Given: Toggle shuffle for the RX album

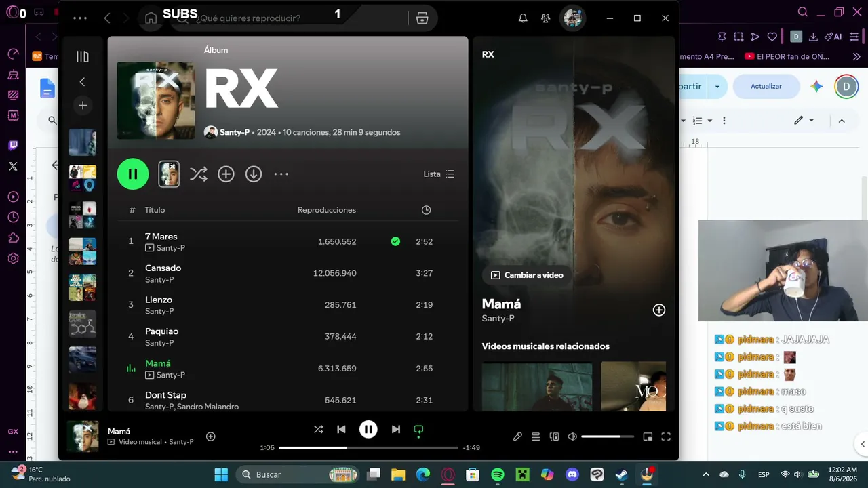Looking at the screenshot, I should coord(198,174).
